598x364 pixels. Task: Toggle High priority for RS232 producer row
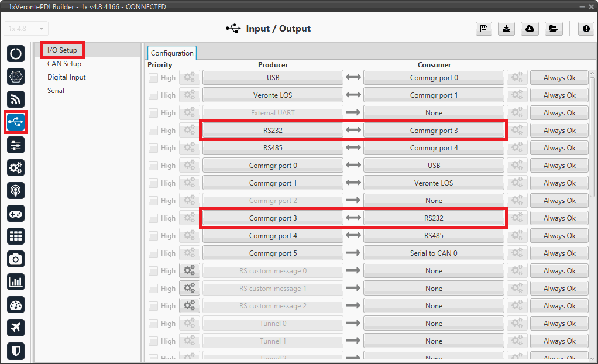[153, 131]
